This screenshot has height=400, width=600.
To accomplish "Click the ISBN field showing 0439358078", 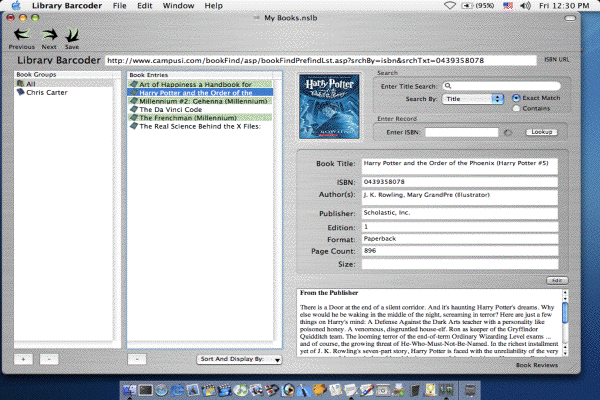I will (x=460, y=182).
